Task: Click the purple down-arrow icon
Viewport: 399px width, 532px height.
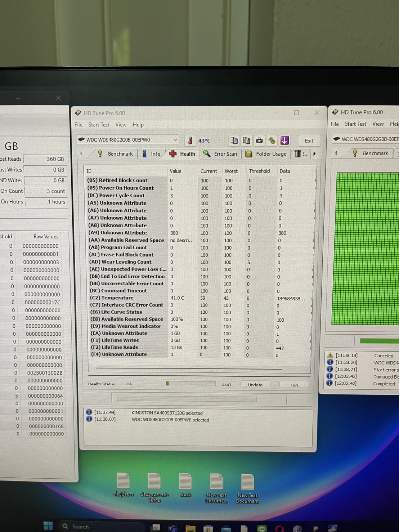Action: [x=284, y=140]
